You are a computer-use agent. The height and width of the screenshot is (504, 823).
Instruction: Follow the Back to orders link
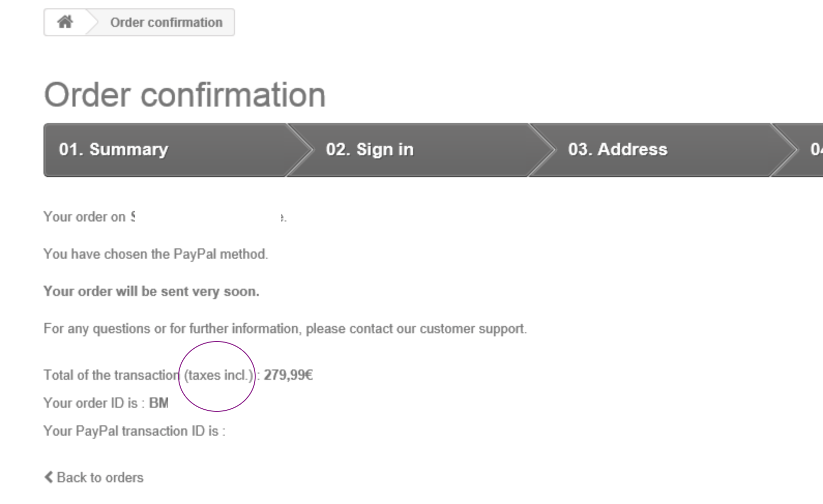point(100,478)
